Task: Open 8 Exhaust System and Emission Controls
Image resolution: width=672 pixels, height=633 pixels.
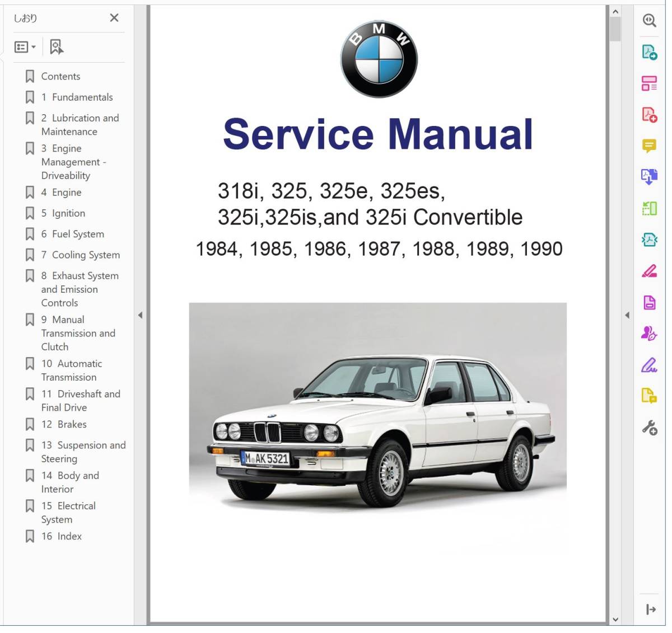Action: [80, 289]
